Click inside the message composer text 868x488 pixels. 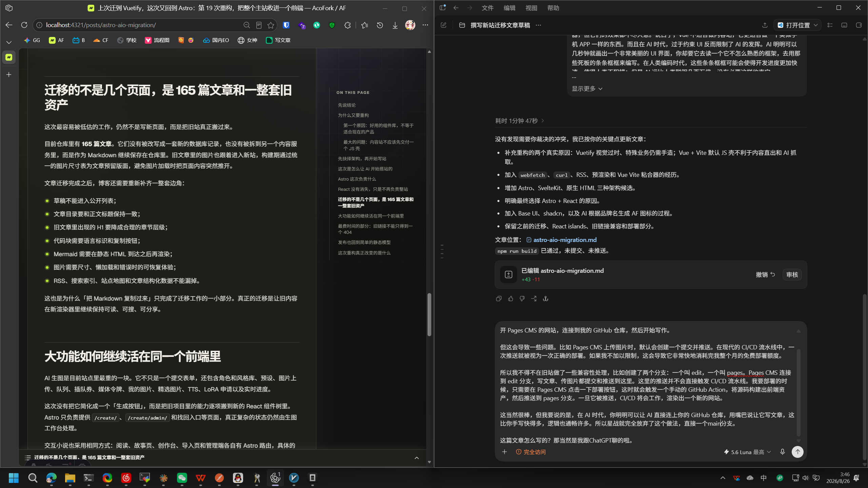[x=647, y=385]
